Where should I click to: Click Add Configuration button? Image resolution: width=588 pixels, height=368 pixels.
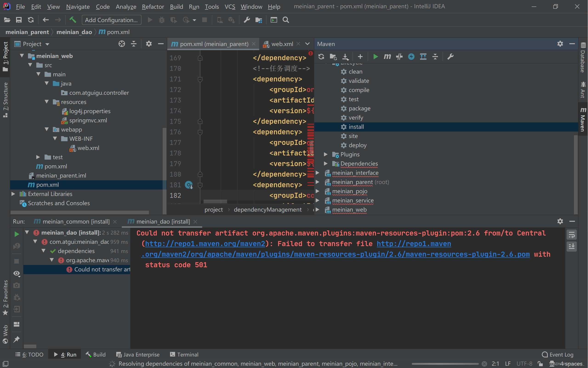[x=111, y=20]
